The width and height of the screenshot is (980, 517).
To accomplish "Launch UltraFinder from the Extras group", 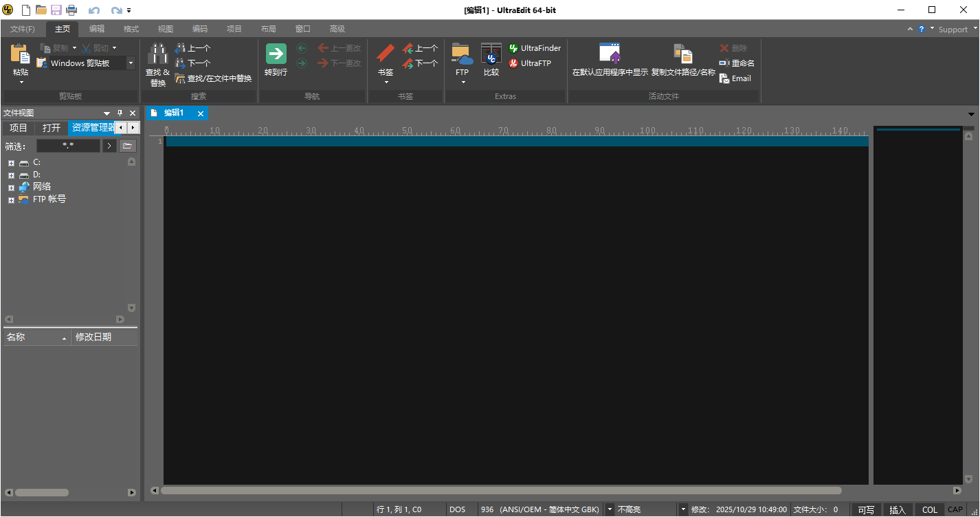I will pyautogui.click(x=535, y=48).
